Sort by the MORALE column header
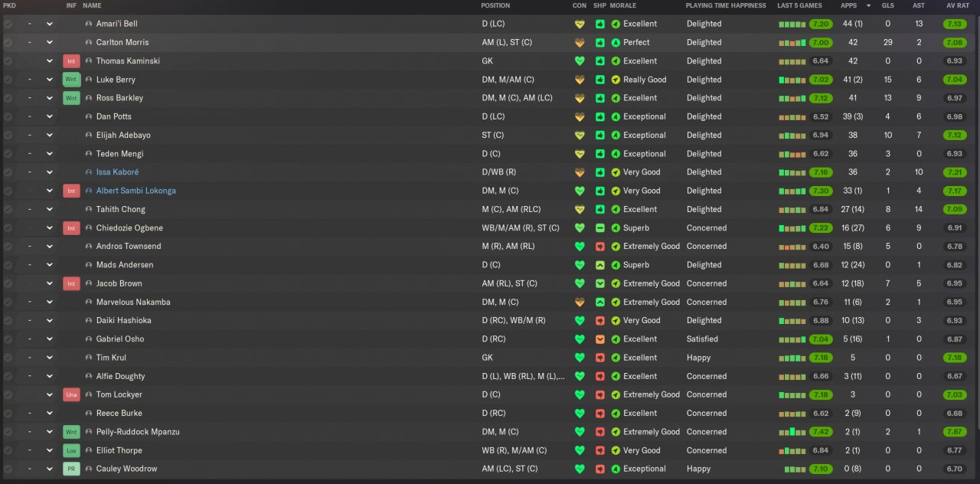 [x=623, y=5]
